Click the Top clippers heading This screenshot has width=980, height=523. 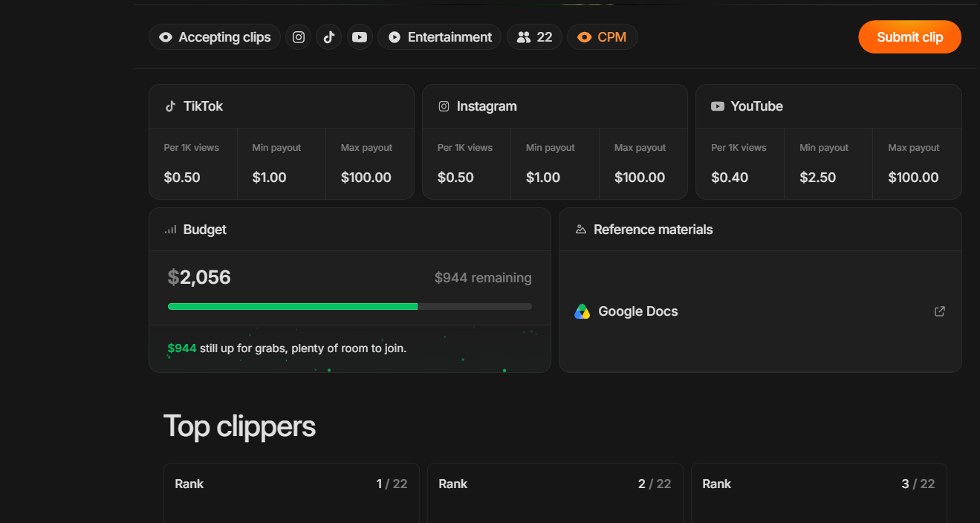[x=239, y=426]
